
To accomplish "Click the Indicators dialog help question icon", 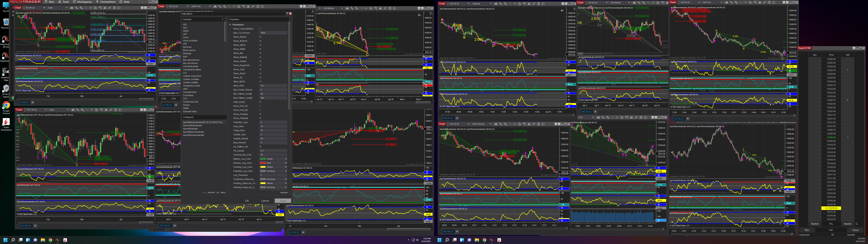I will [287, 14].
